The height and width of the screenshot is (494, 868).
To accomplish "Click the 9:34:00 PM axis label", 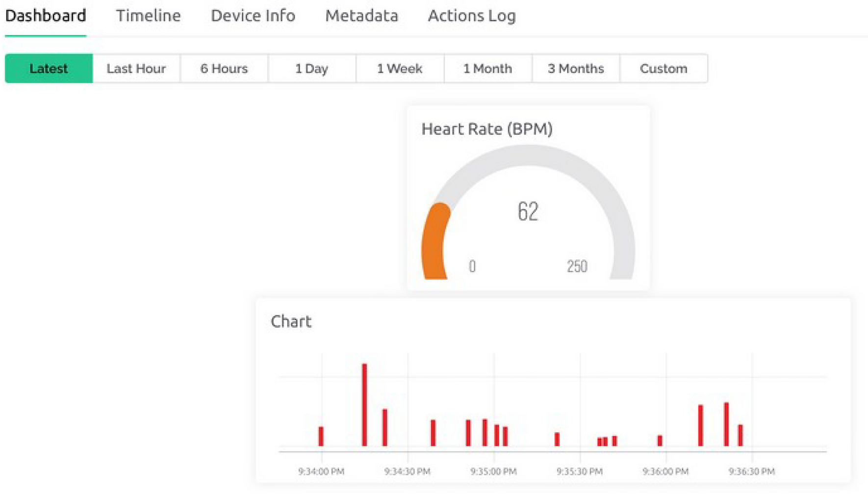I will 321,471.
